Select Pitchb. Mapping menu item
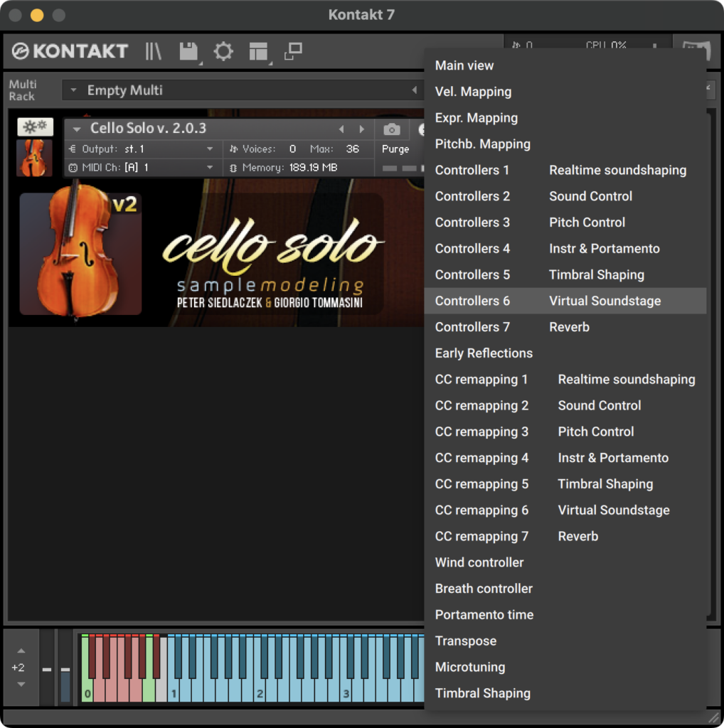This screenshot has height=728, width=724. (565, 144)
